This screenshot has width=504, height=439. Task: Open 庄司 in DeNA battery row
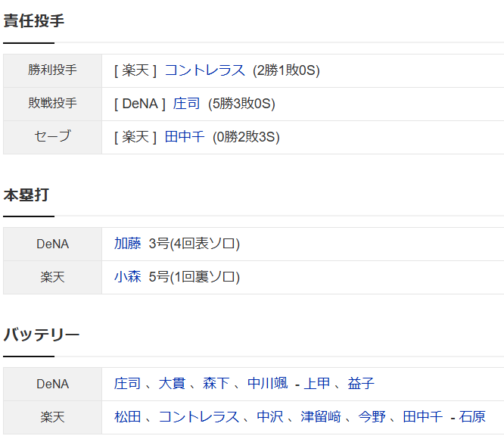pyautogui.click(x=128, y=384)
